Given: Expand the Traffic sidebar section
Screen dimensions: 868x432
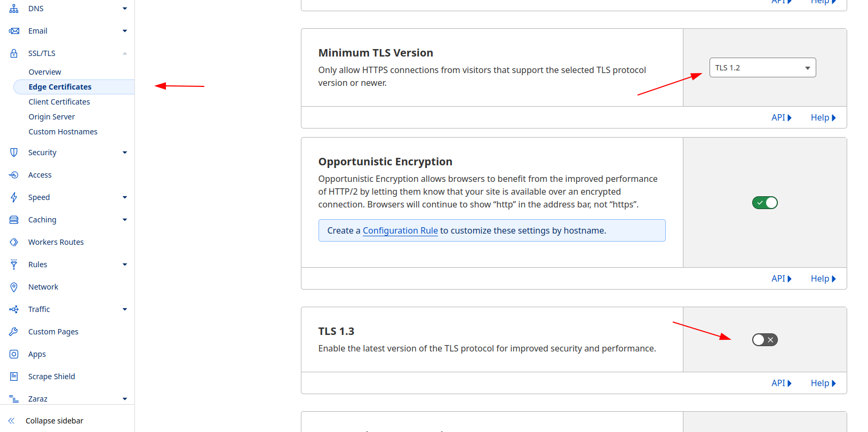Looking at the screenshot, I should click(125, 309).
